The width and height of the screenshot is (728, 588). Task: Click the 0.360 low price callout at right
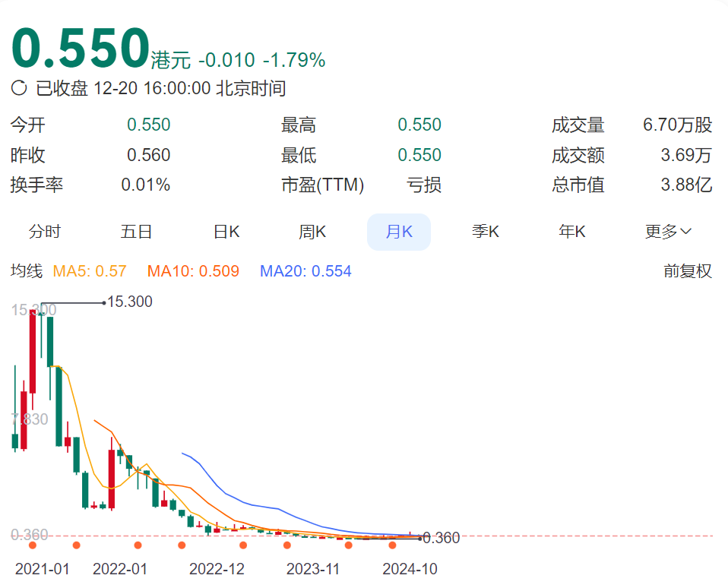coord(441,538)
